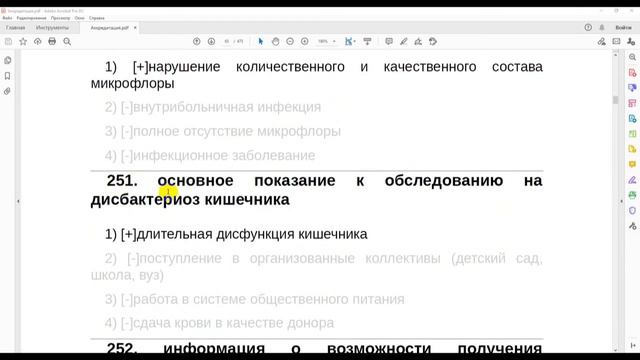
Task: Click the scrollbar up arrow
Action: [x=616, y=54]
